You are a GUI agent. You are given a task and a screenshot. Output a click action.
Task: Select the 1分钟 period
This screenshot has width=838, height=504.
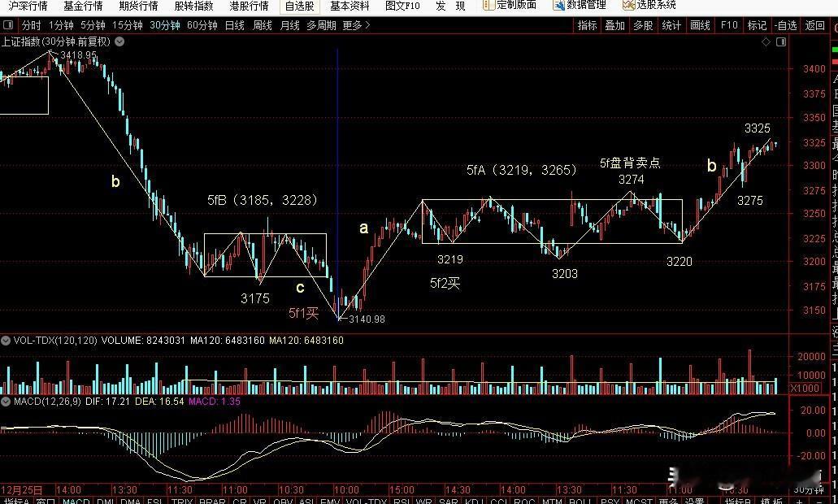(61, 25)
